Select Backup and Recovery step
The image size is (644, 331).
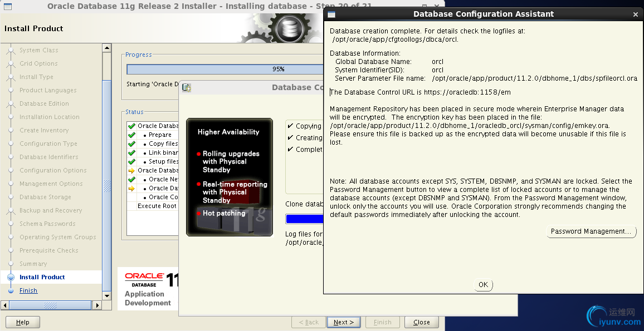pos(51,210)
